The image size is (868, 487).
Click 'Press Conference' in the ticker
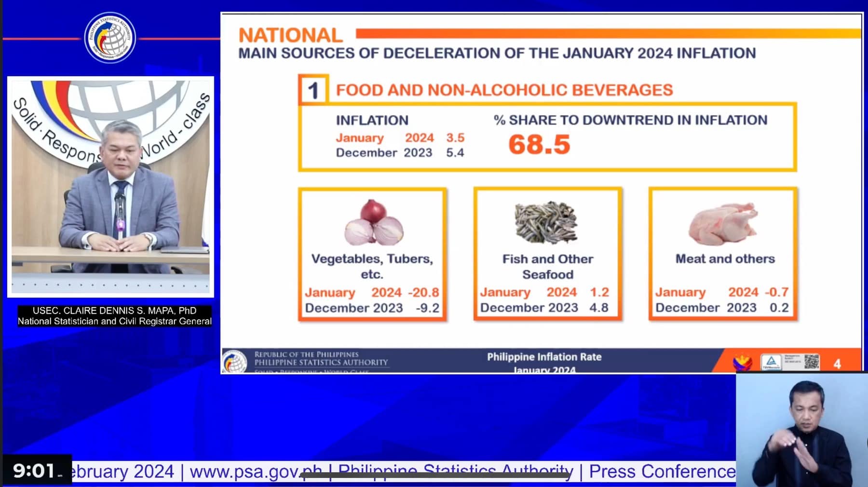[x=663, y=471]
